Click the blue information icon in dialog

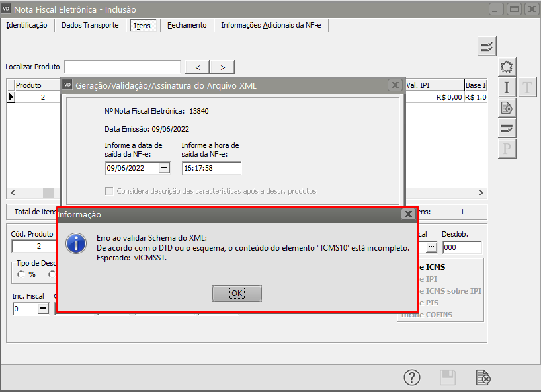tap(77, 243)
